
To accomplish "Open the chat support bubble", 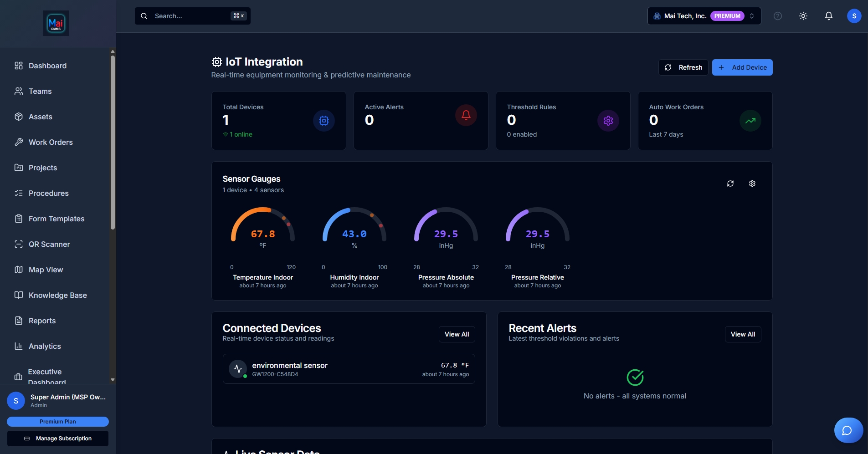I will pyautogui.click(x=848, y=430).
